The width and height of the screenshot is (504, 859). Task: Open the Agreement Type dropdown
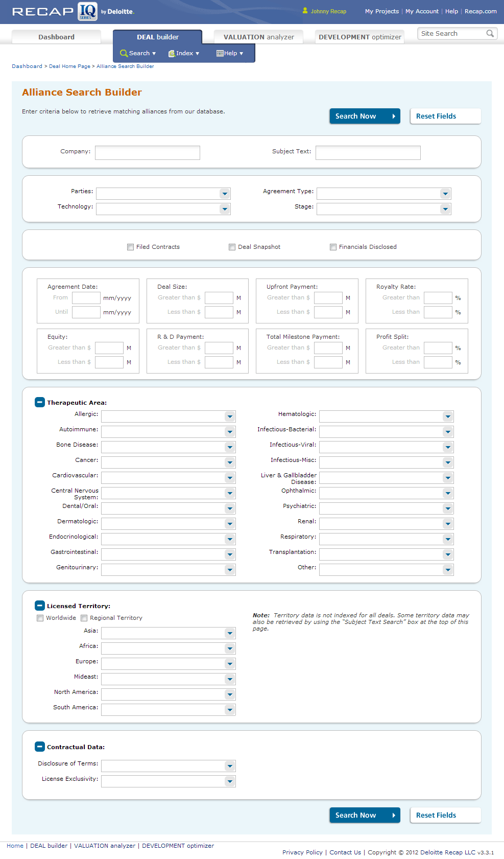pyautogui.click(x=445, y=194)
